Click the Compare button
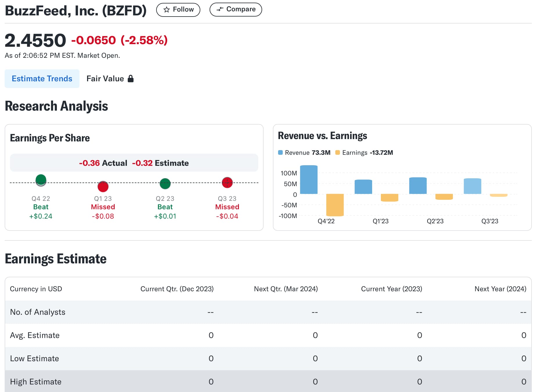Image resolution: width=535 pixels, height=392 pixels. coord(236,9)
